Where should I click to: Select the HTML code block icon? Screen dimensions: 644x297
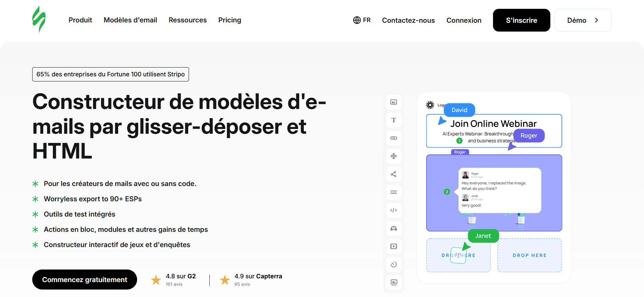(394, 210)
